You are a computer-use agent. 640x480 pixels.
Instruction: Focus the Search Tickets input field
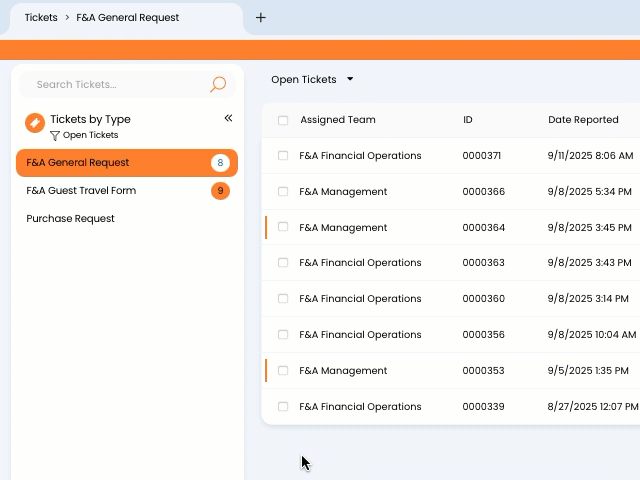click(115, 85)
